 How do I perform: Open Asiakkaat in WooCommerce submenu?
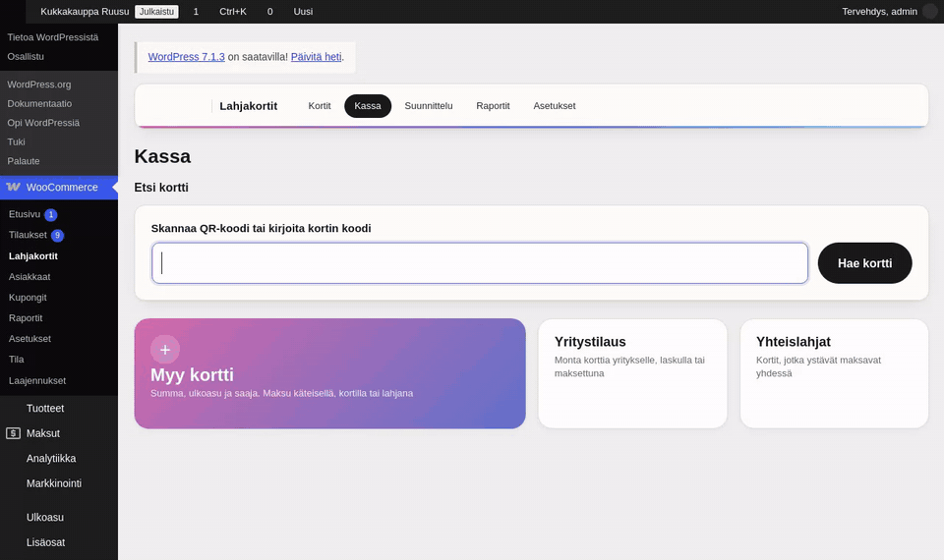29,277
